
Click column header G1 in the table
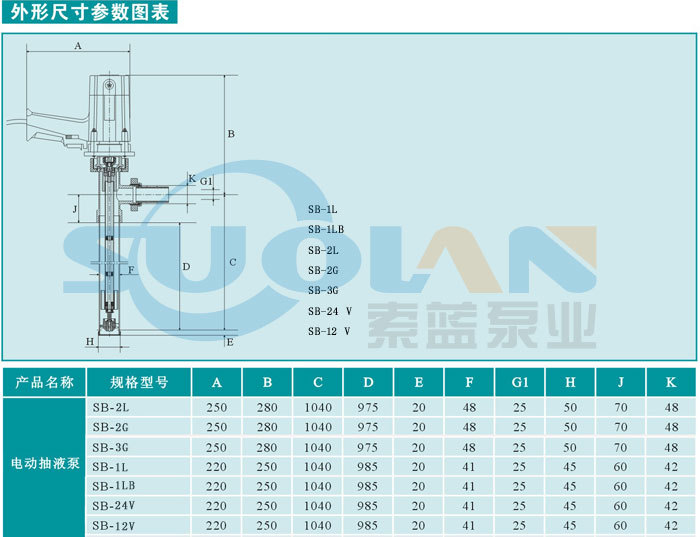[x=519, y=382]
